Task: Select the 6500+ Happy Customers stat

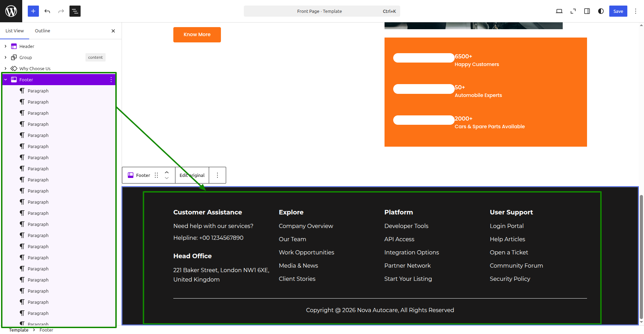Action: (477, 60)
